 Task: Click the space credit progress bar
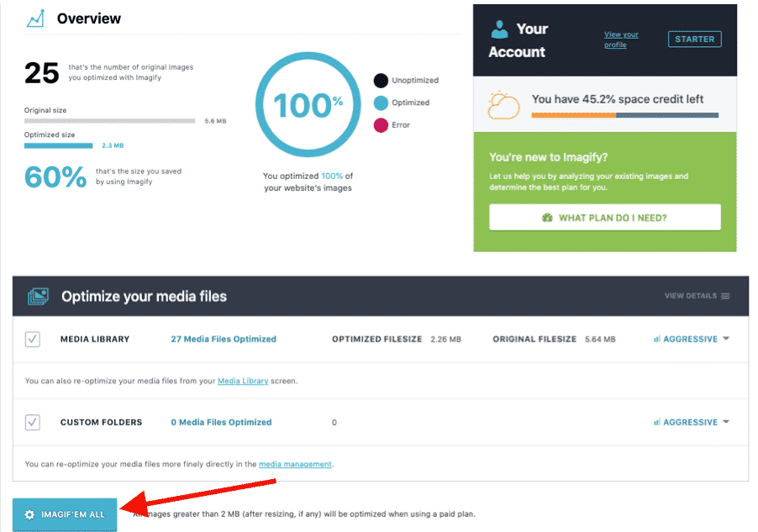[625, 115]
